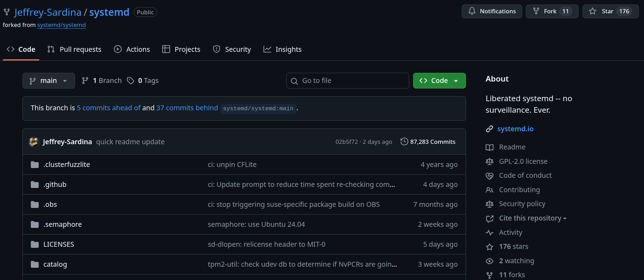644x280 pixels.
Task: Open the catalog folder name
Action: click(55, 264)
